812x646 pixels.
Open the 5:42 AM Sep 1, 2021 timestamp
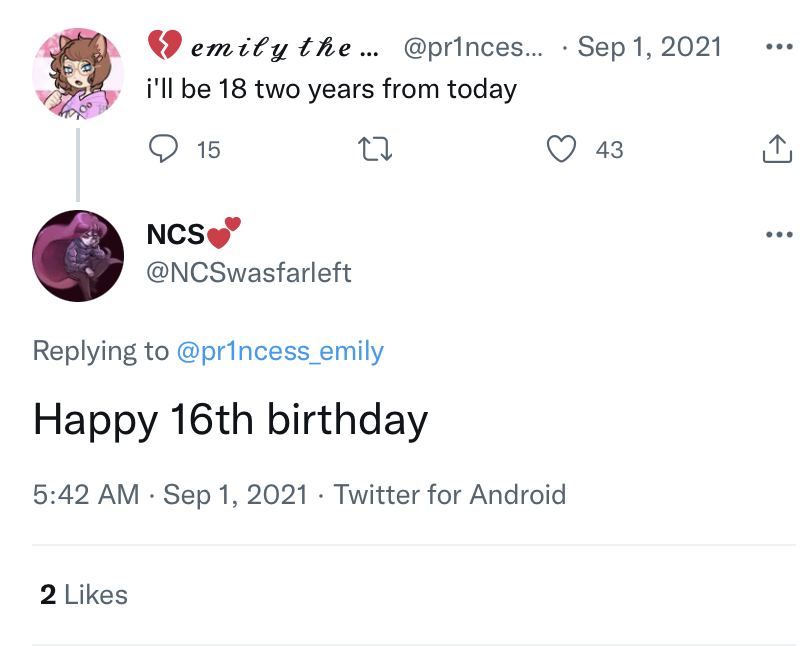coord(170,494)
